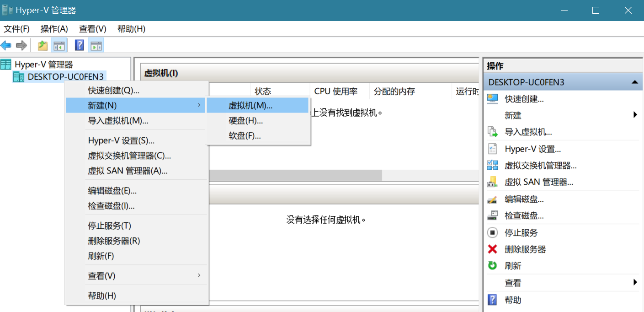The image size is (644, 312).
Task: Click the green 刷新 icon in actions pane
Action: 492,266
